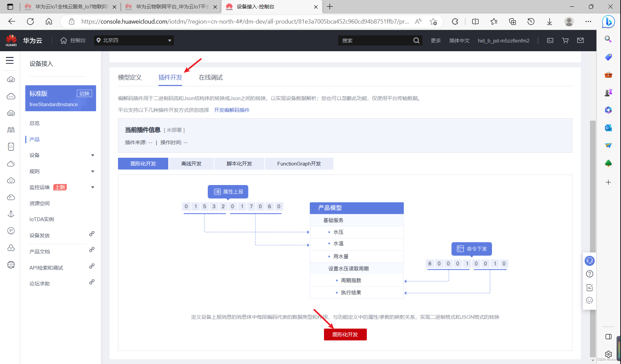Screen dimensions: 621x364
Task: Open IoTDA实例 in the side menu
Action: [x=41, y=219]
